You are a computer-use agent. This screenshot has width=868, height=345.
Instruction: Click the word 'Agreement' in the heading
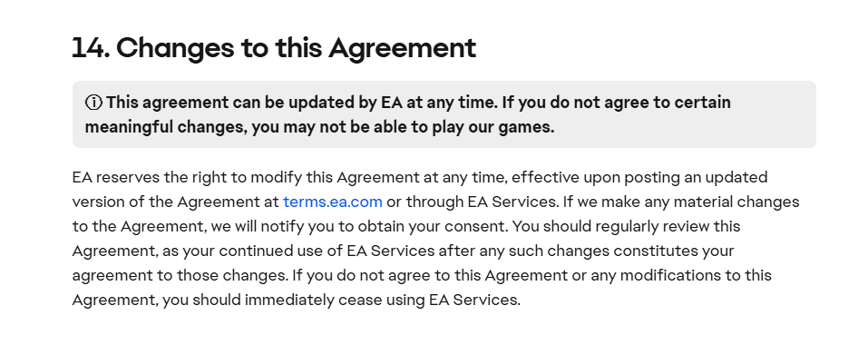click(402, 49)
